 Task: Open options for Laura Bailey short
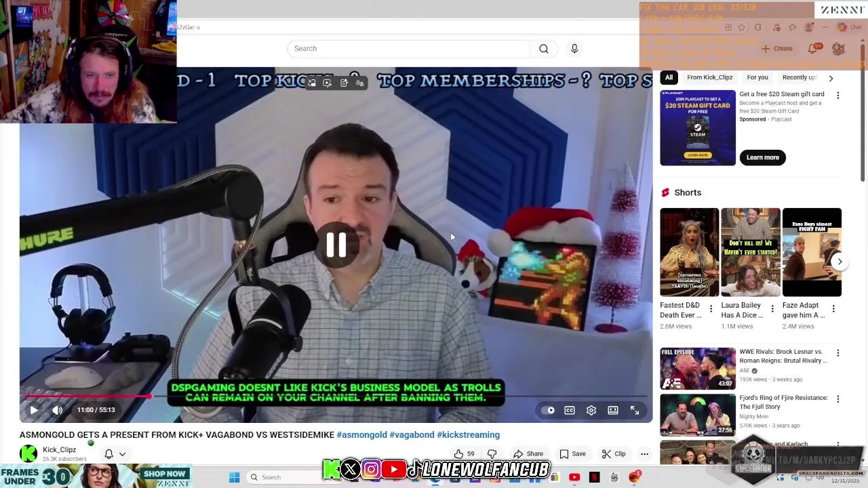click(772, 309)
